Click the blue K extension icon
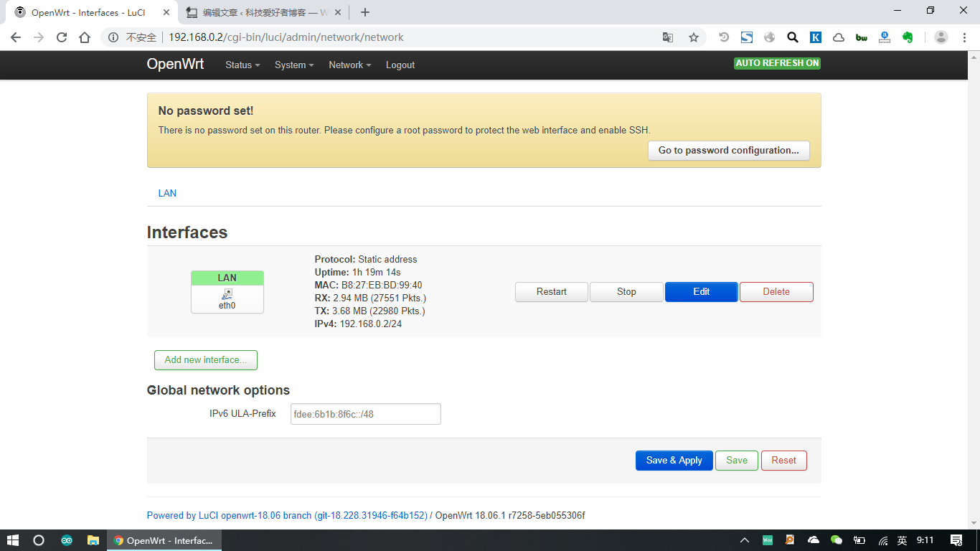 coord(816,37)
